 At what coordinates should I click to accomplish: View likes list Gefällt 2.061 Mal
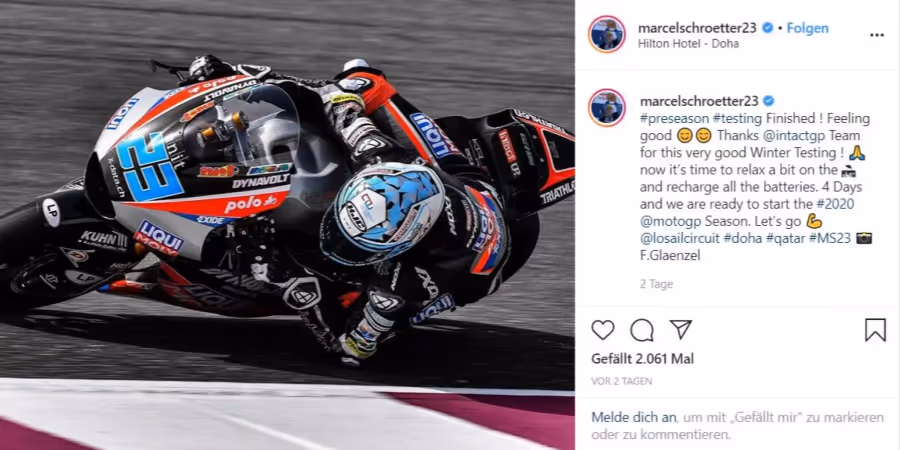click(x=642, y=359)
